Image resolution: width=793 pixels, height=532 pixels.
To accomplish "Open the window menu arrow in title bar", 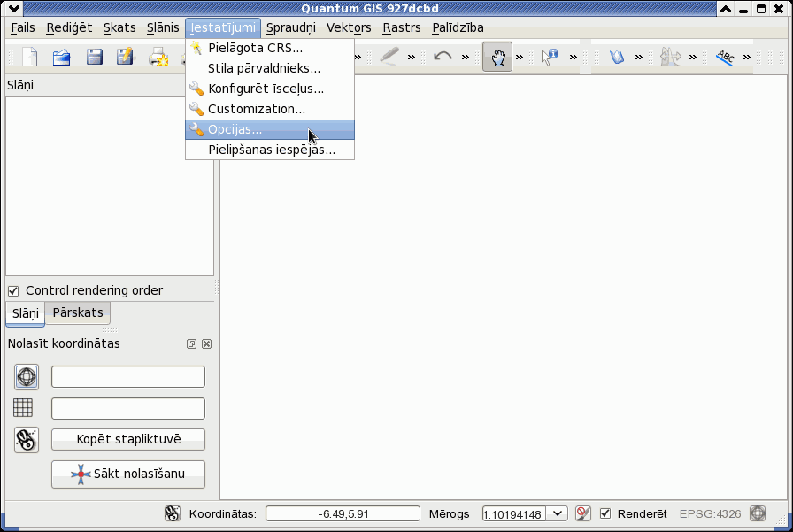I will click(x=14, y=8).
